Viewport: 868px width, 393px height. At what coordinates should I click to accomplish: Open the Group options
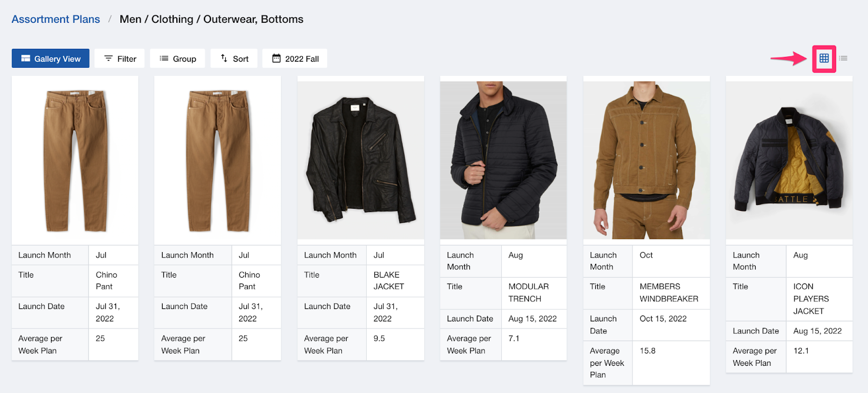pyautogui.click(x=177, y=59)
